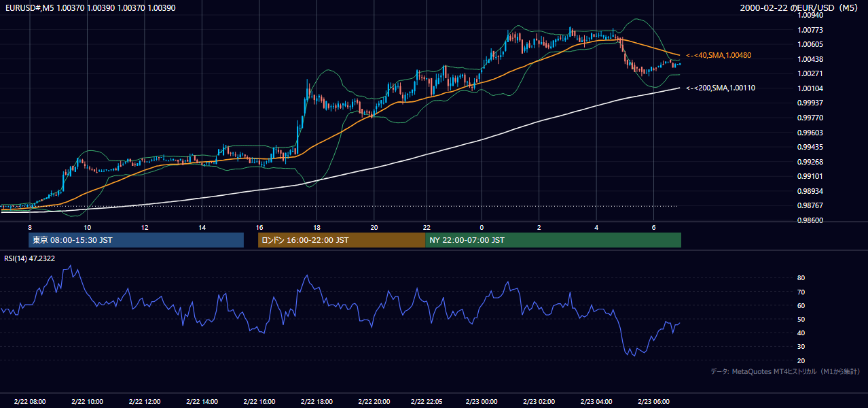This screenshot has height=408, width=868.
Task: Click price axis value 0.99937
Action: point(810,103)
